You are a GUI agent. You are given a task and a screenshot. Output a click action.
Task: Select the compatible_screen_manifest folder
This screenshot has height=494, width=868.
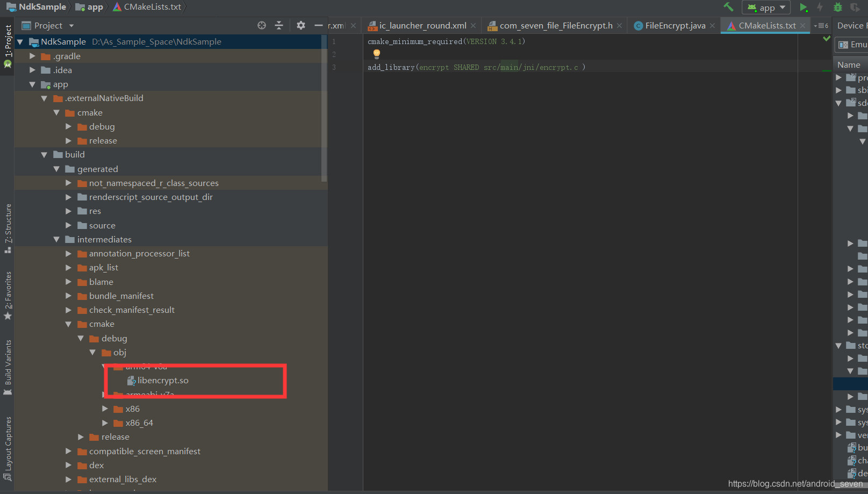145,452
